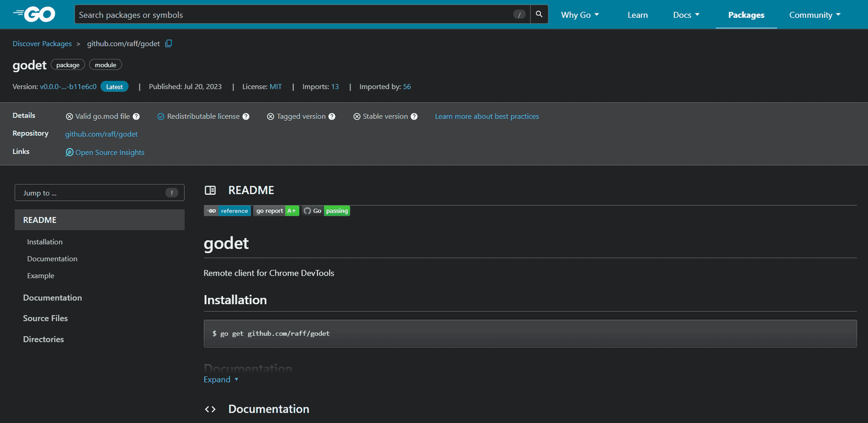Image resolution: width=868 pixels, height=423 pixels.
Task: Jump to Example section in sidebar
Action: point(41,275)
